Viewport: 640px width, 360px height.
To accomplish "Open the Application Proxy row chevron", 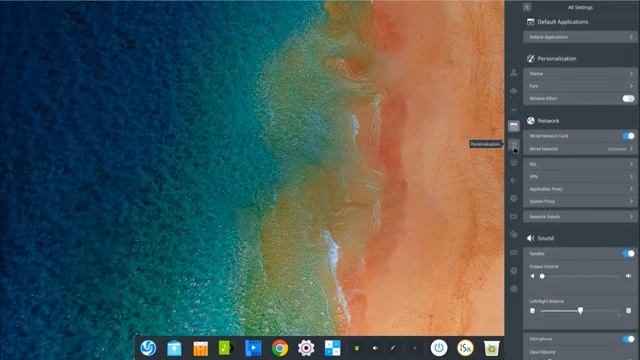I will [x=631, y=189].
